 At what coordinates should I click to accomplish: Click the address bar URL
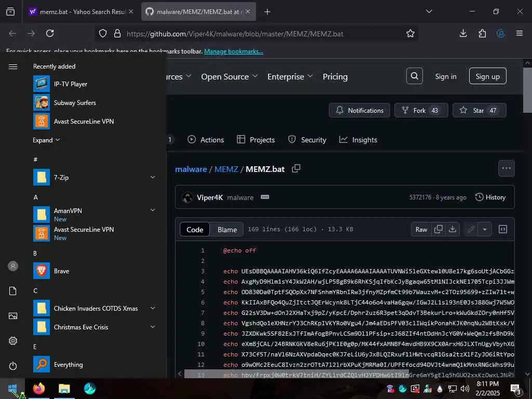235,34
